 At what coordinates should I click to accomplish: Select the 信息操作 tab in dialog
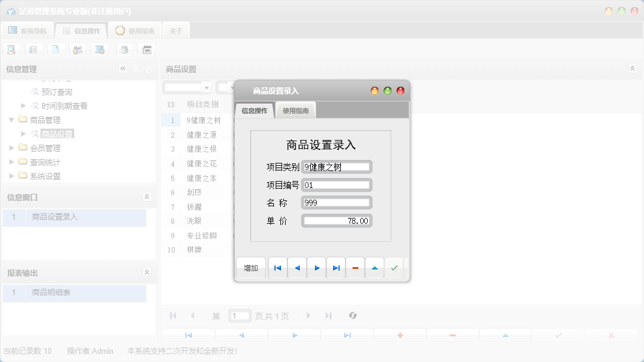click(x=255, y=111)
